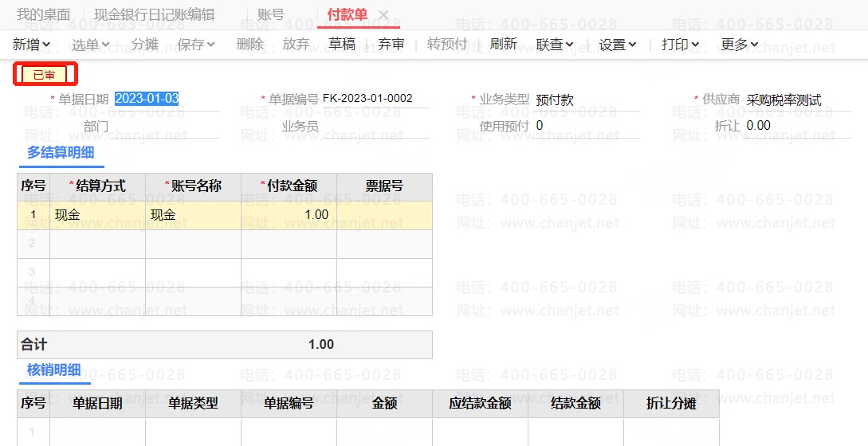Image resolution: width=868 pixels, height=446 pixels.
Task: Close the 付款单 tab
Action: click(x=383, y=15)
